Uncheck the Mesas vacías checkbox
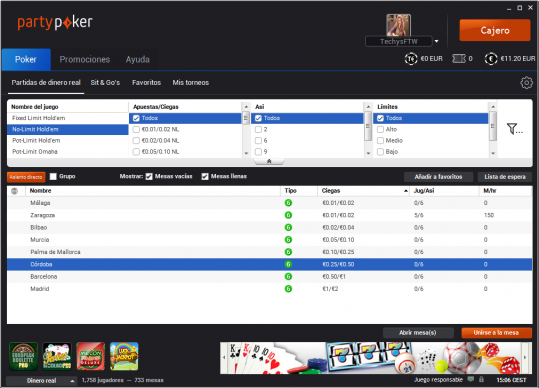This screenshot has height=388, width=539. coord(149,176)
